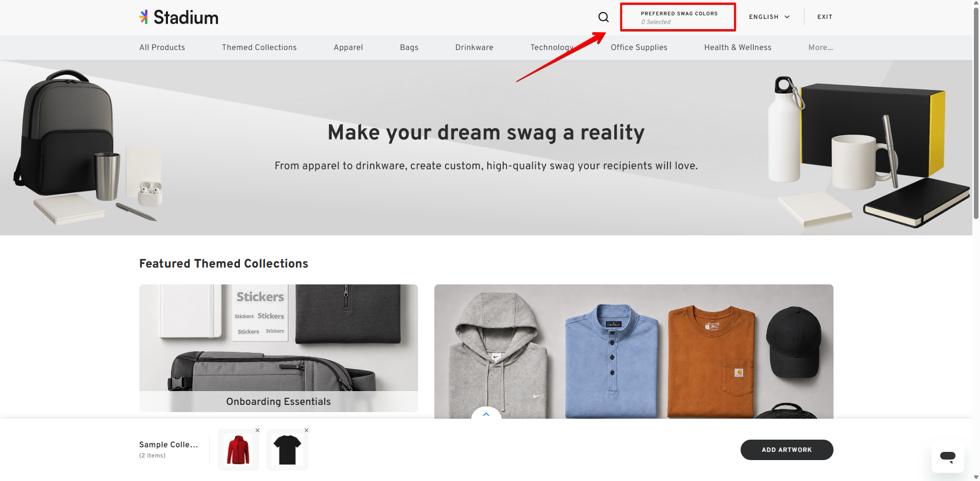
Task: Click the Add Artwork button
Action: pyautogui.click(x=787, y=450)
